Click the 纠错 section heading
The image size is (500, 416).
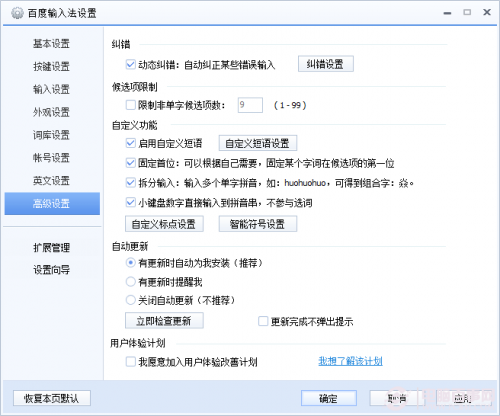click(x=121, y=44)
